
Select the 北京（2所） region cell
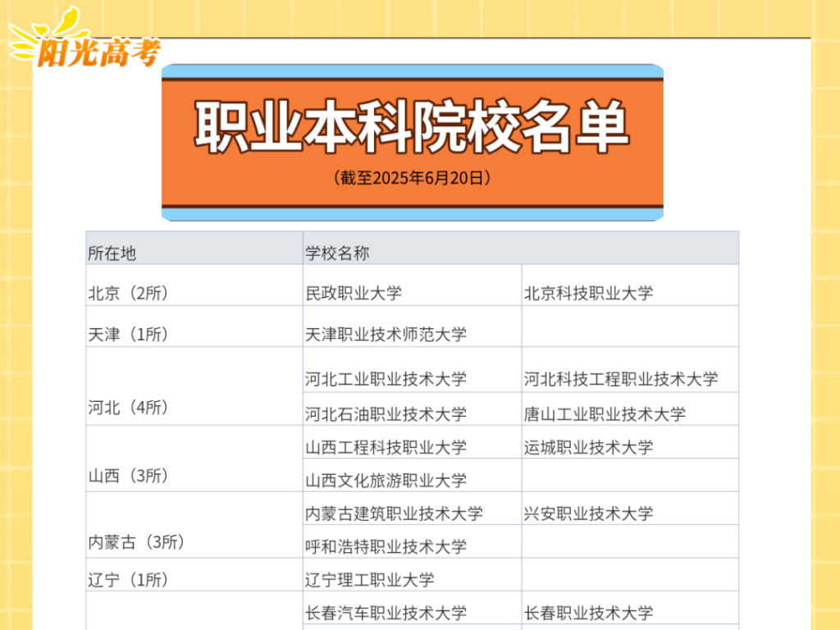coord(128,293)
